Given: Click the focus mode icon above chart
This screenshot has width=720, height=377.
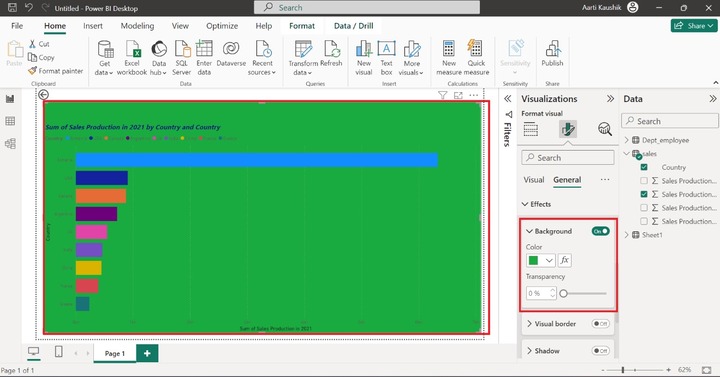Looking at the screenshot, I should (458, 95).
